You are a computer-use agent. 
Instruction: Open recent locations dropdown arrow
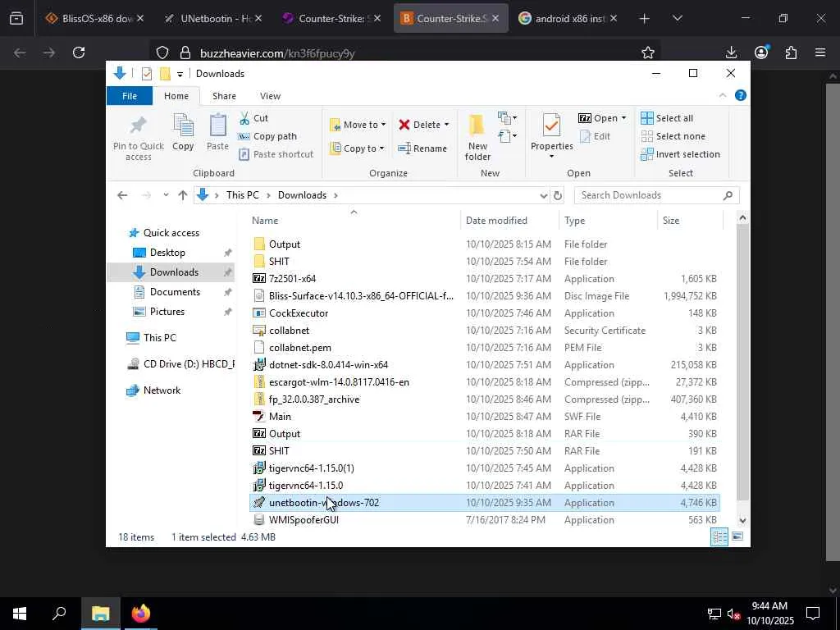[166, 195]
